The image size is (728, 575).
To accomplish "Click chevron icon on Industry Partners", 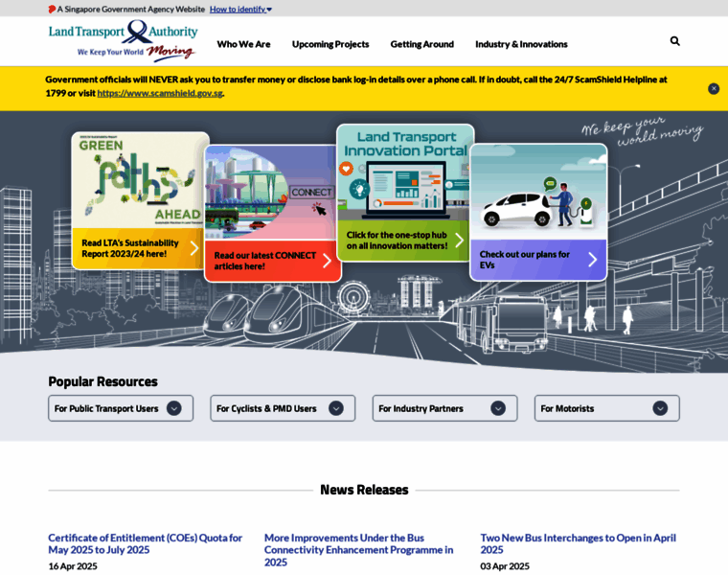I will (x=498, y=408).
